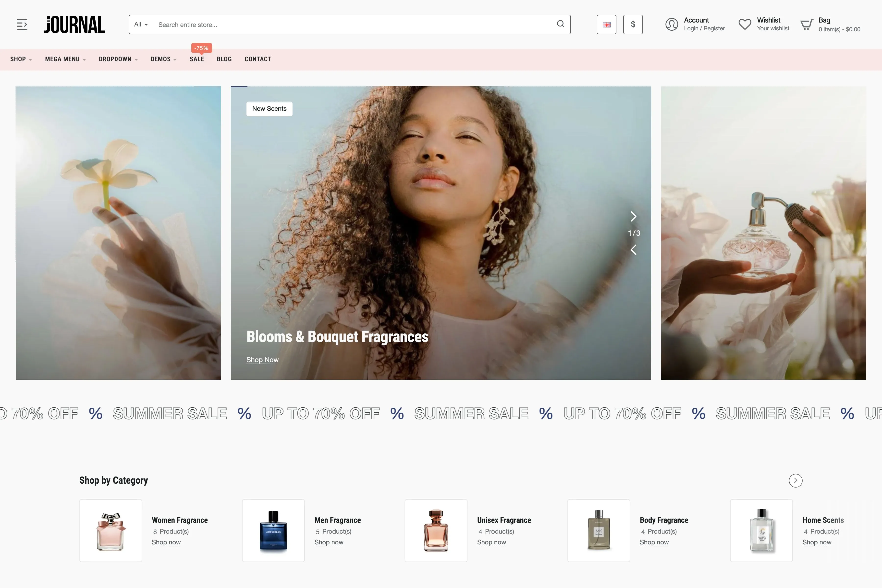Click Shop by Category next arrow
This screenshot has height=588, width=882.
coord(795,480)
